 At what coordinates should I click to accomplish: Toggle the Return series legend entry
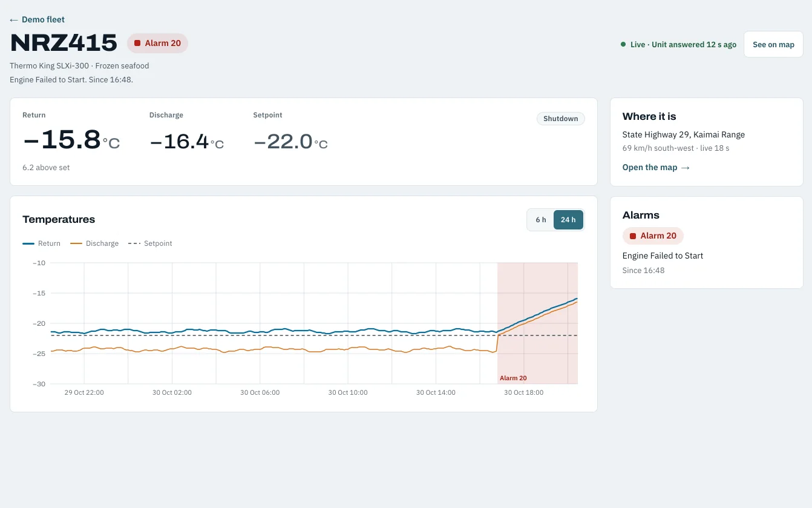(x=42, y=243)
